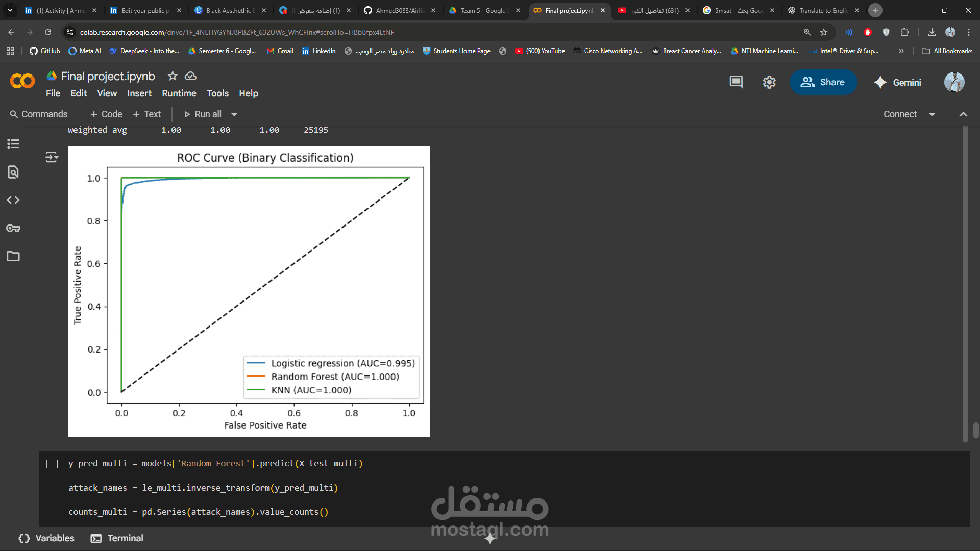This screenshot has height=551, width=980.
Task: Open Find and replace sidebar icon
Action: 13,172
